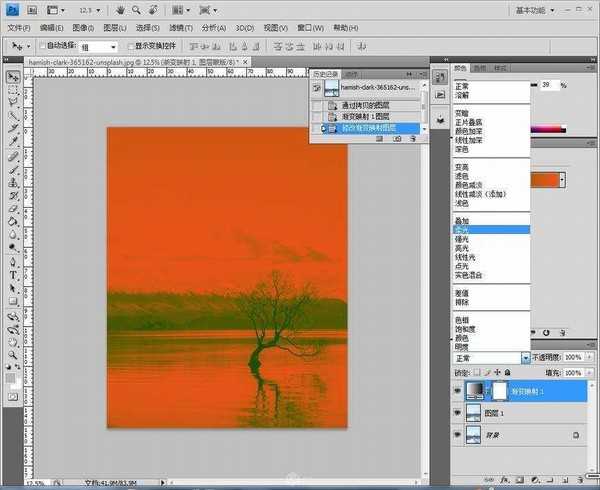Click the orange gradient preview swatch
600x490 pixels.
[543, 179]
